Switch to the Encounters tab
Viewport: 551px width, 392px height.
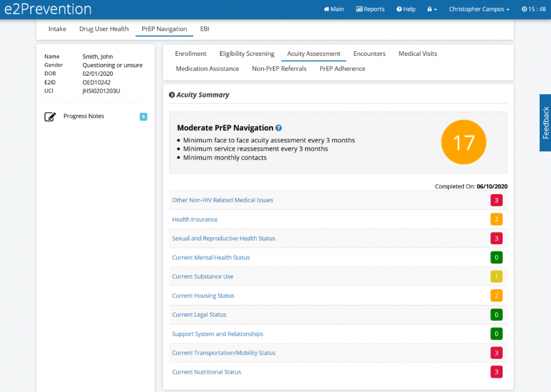pos(369,54)
